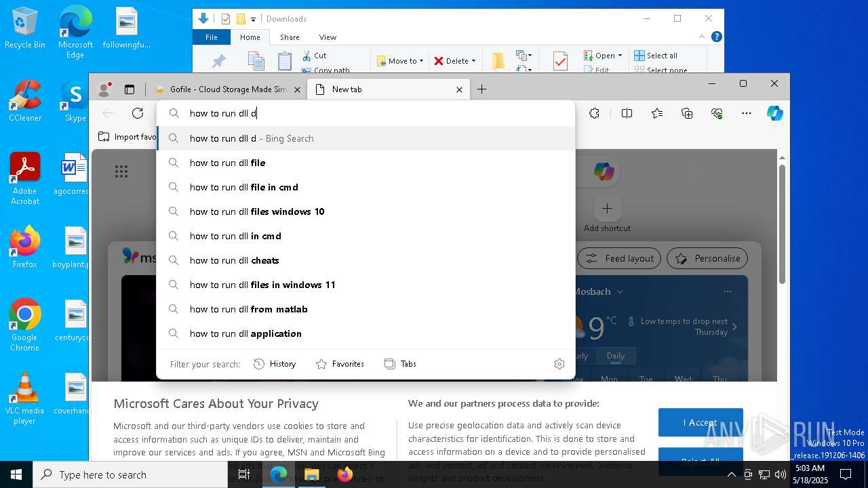Click the Edge page vertical scrollbar

pyautogui.click(x=782, y=224)
